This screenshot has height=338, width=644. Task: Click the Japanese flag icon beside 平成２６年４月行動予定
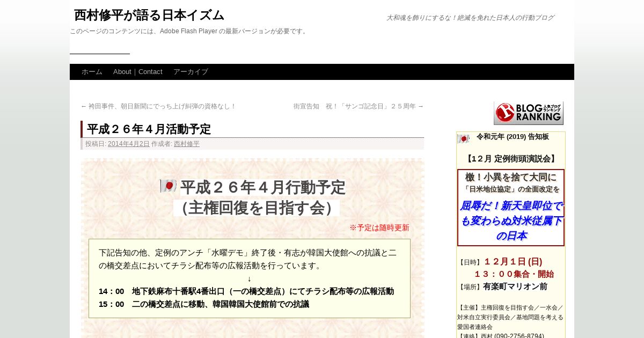168,186
